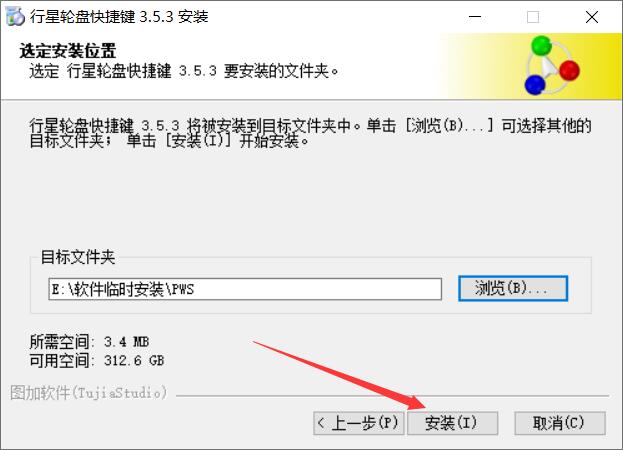Viewport: 623px width, 450px height.
Task: Click the 所需空间 3.4 MB text
Action: (89, 342)
